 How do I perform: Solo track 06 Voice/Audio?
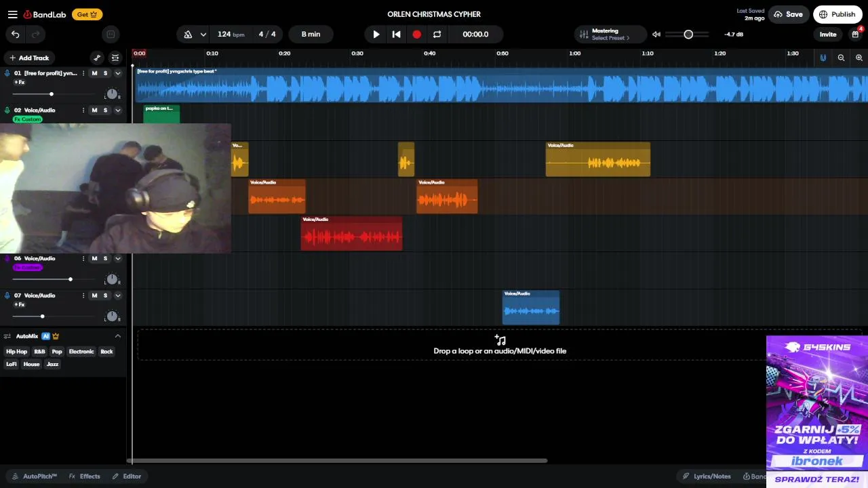(105, 258)
